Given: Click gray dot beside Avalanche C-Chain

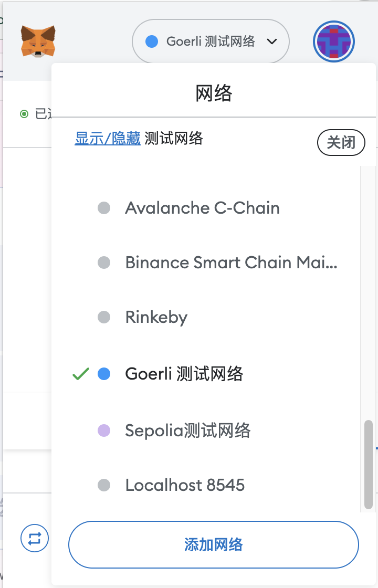Looking at the screenshot, I should [x=104, y=208].
